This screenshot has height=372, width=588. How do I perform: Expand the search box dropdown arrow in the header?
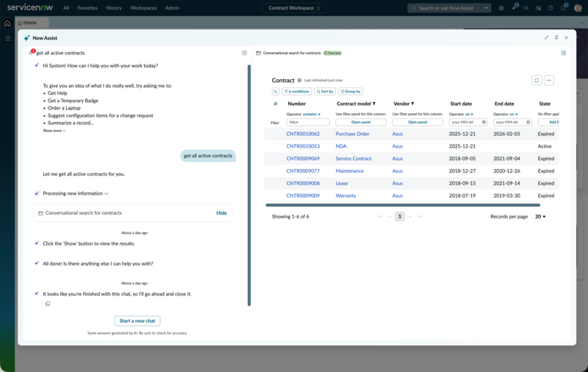click(x=487, y=8)
